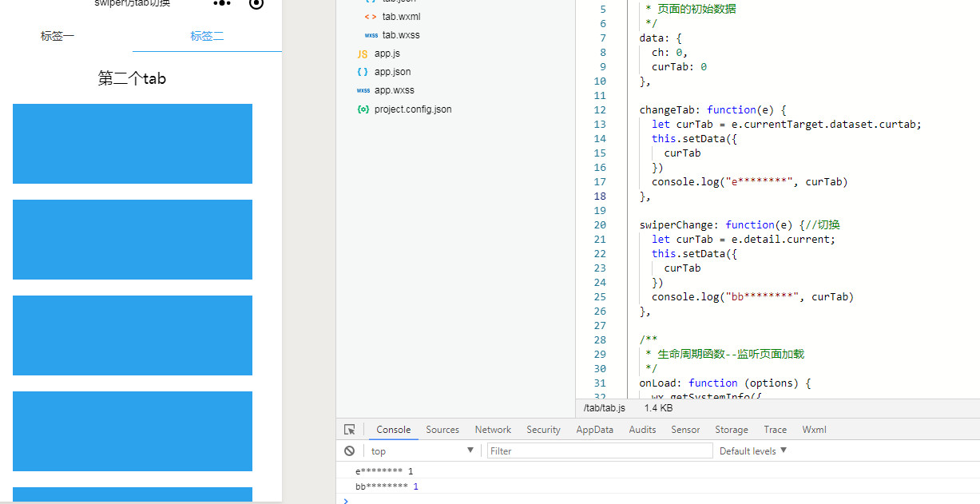This screenshot has width=980, height=504.
Task: Click the 'ch: 0,' code line
Action: click(x=669, y=53)
